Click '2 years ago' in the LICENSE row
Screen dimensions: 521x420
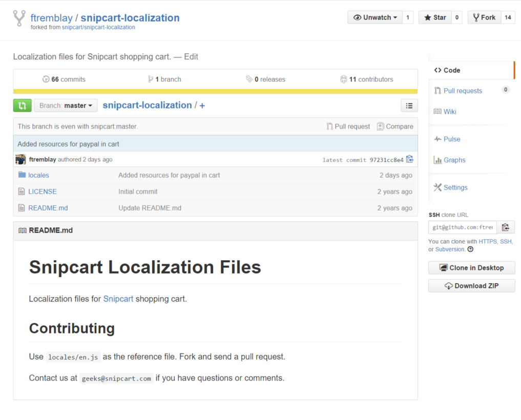click(x=394, y=192)
